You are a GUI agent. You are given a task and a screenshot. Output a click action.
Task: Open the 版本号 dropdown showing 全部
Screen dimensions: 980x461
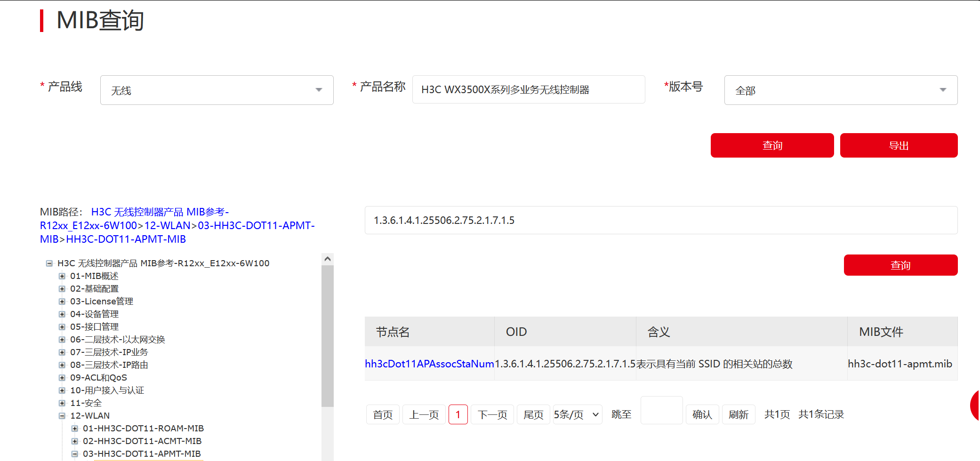841,90
